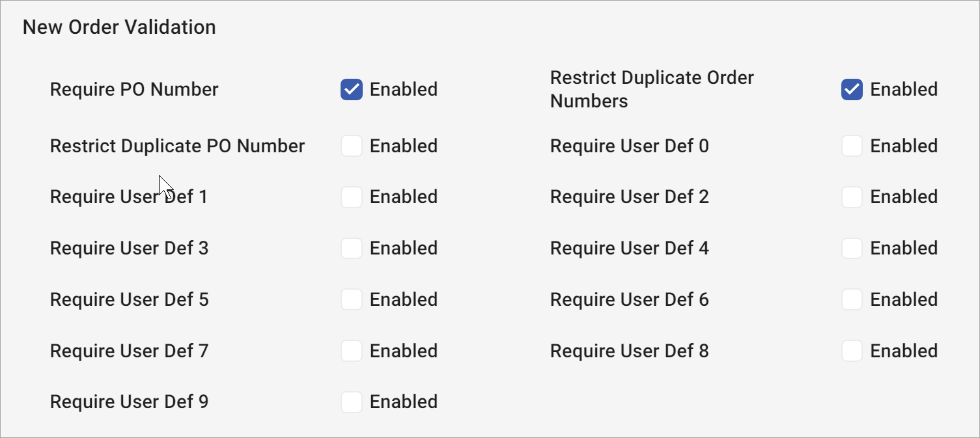Enable the Require User Def 1 option
This screenshot has height=438, width=980.
351,197
